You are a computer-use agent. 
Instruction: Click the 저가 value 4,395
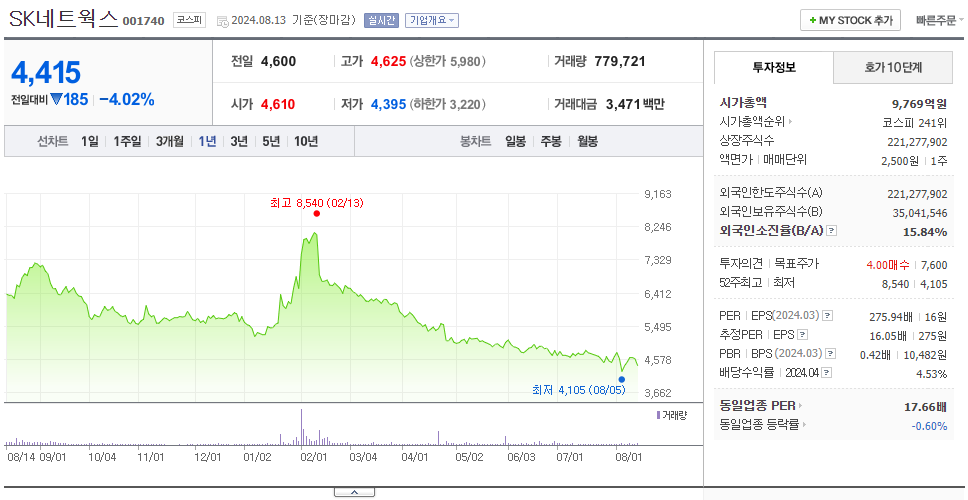coord(388,104)
